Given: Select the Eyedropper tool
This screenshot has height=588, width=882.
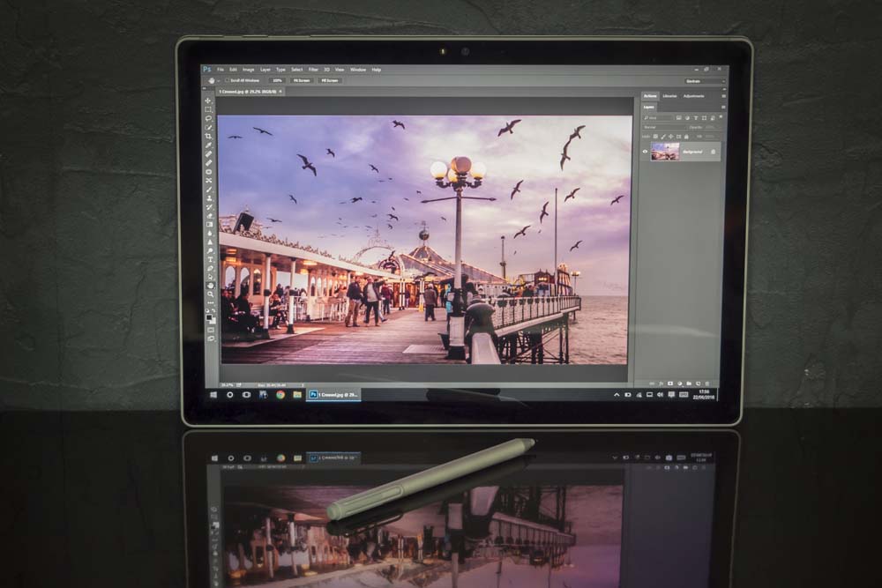Looking at the screenshot, I should (x=209, y=145).
